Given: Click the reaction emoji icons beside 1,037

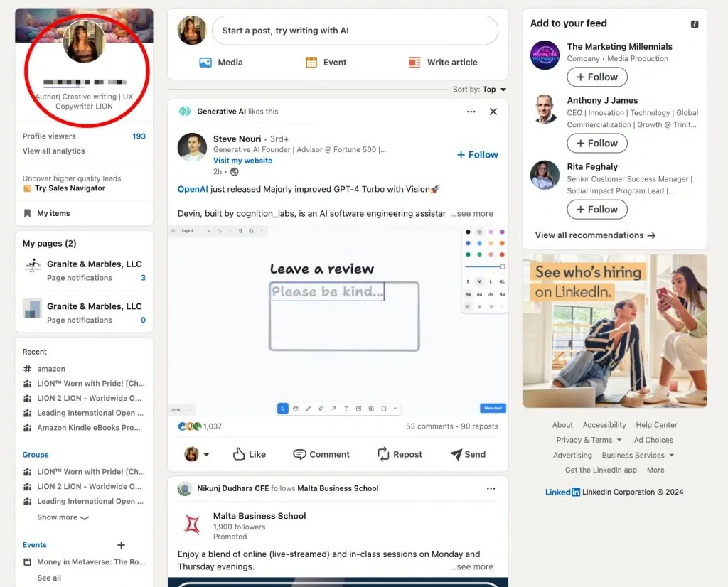Looking at the screenshot, I should point(190,426).
